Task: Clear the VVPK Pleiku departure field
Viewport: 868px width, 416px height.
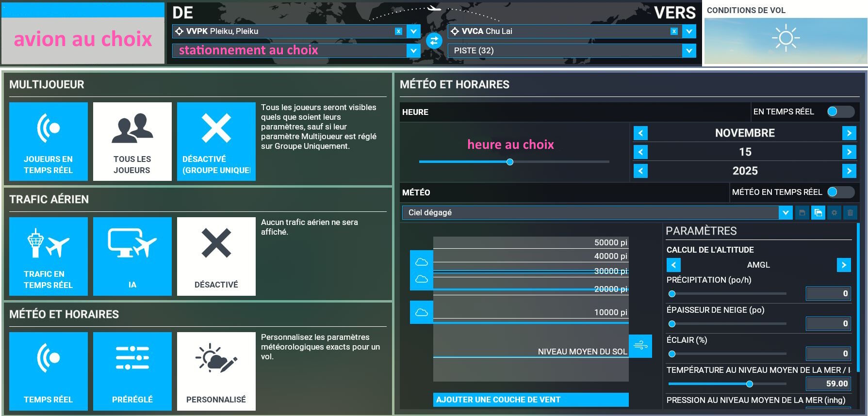Action: [x=398, y=31]
